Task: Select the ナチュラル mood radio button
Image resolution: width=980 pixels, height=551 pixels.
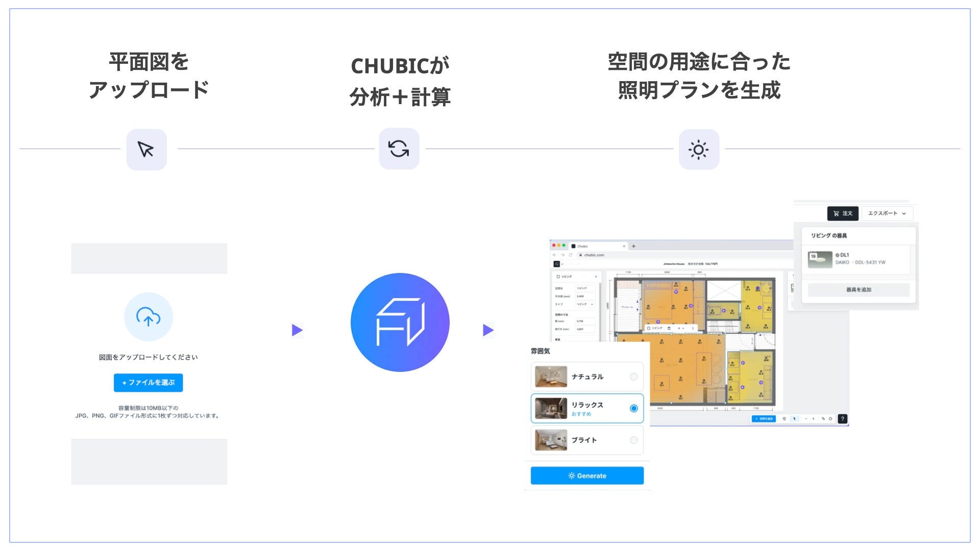Action: [633, 377]
